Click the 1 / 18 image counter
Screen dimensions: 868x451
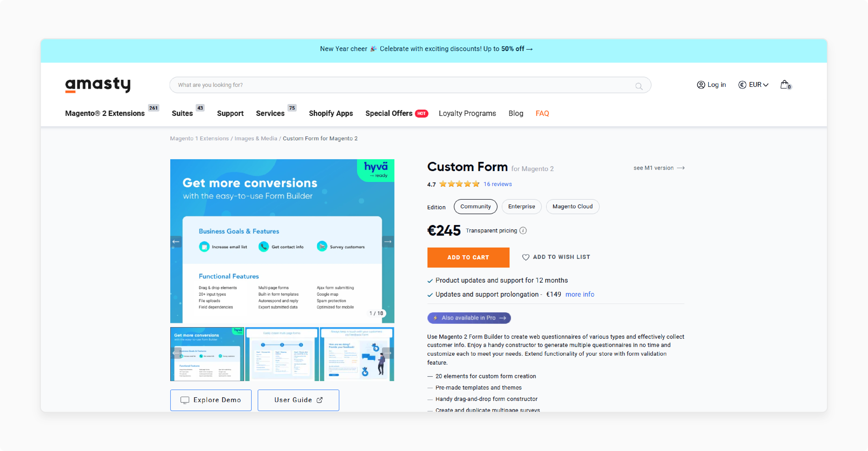pos(376,313)
